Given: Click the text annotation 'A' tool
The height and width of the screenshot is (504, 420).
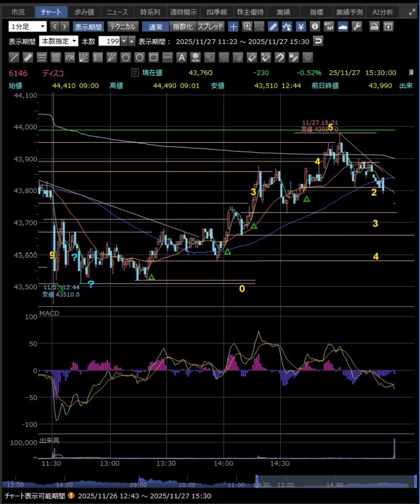Looking at the screenshot, I should (181, 58).
